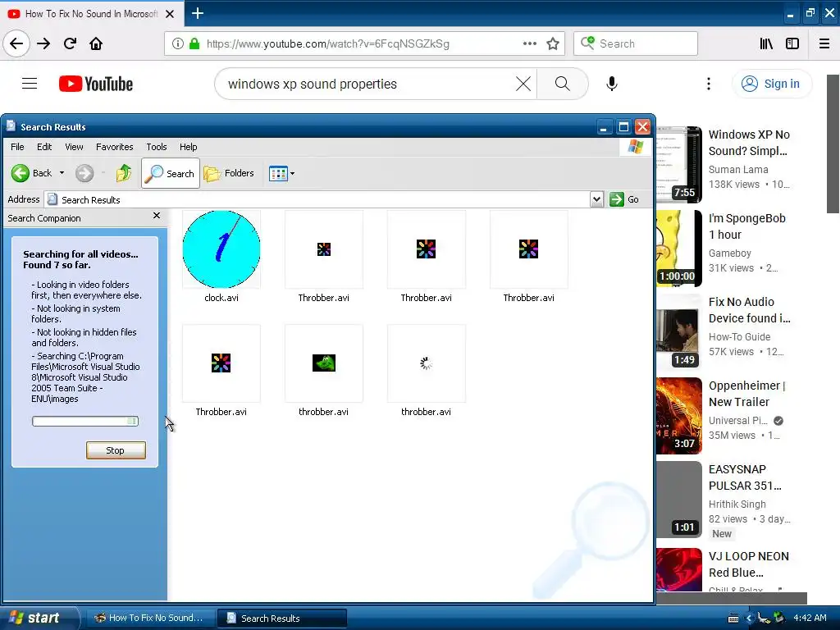This screenshot has width=840, height=630.
Task: Close the Search Companion pane
Action: pyautogui.click(x=157, y=216)
